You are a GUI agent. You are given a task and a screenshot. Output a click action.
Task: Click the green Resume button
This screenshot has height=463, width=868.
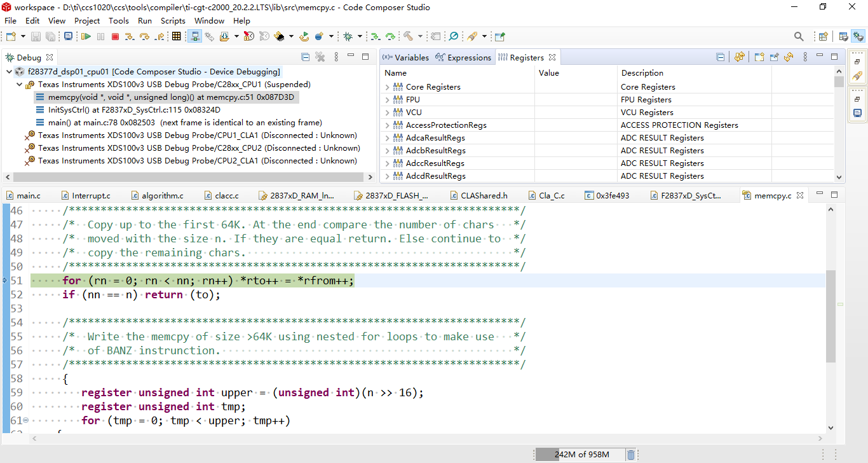click(86, 37)
